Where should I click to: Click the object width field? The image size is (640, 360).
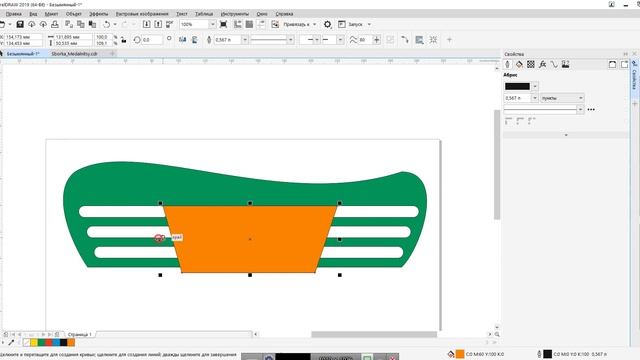point(73,37)
